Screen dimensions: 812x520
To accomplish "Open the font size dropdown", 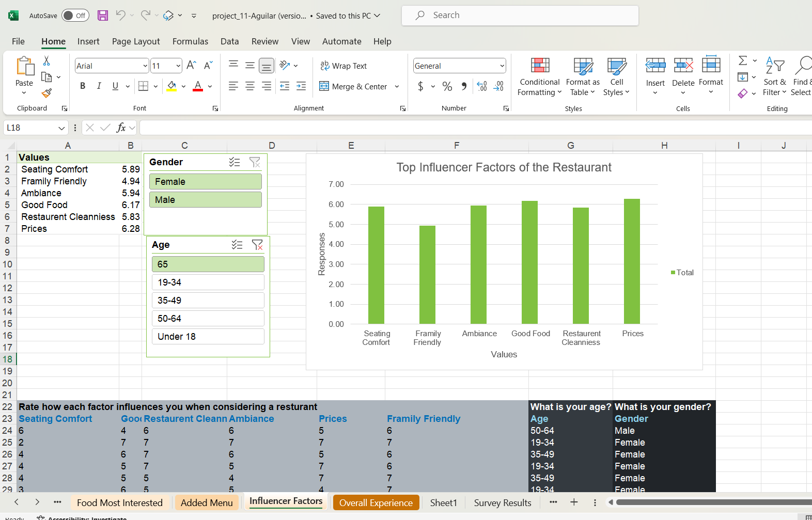I will point(178,66).
